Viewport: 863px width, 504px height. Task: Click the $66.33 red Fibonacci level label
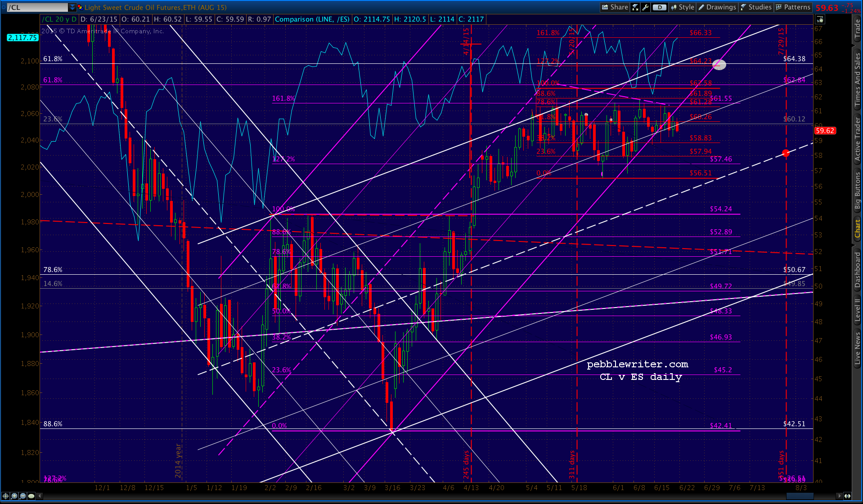(701, 33)
